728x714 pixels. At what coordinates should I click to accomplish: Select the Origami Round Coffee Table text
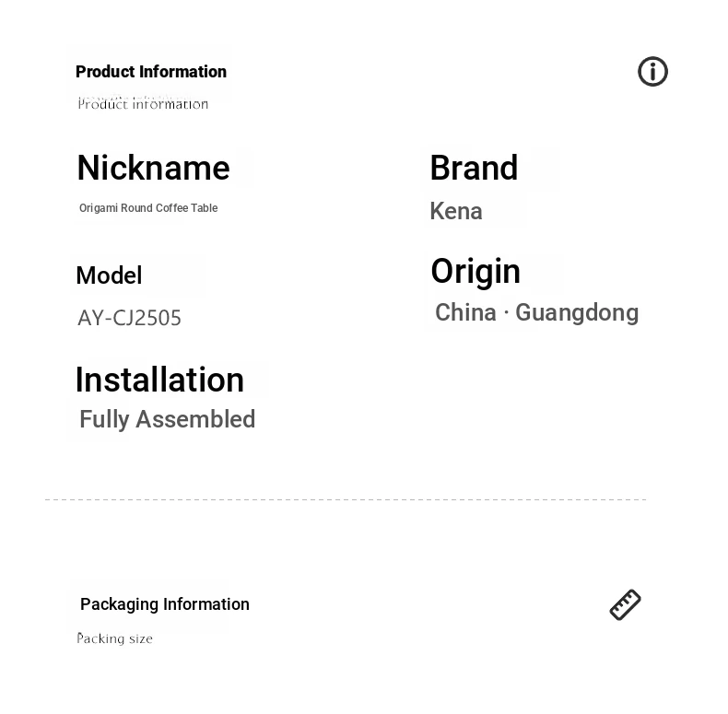coord(148,208)
